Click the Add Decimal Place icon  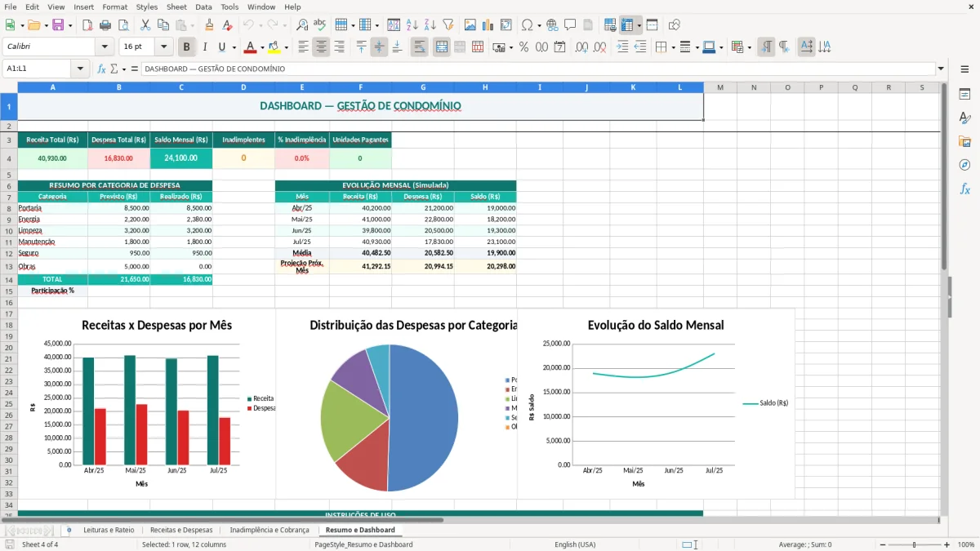tap(582, 47)
